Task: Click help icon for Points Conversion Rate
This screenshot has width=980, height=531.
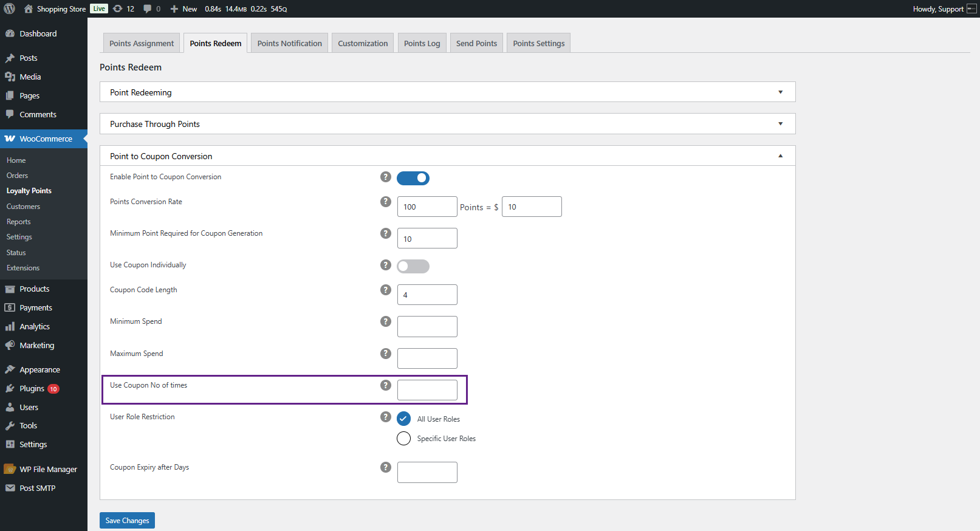Action: (385, 202)
